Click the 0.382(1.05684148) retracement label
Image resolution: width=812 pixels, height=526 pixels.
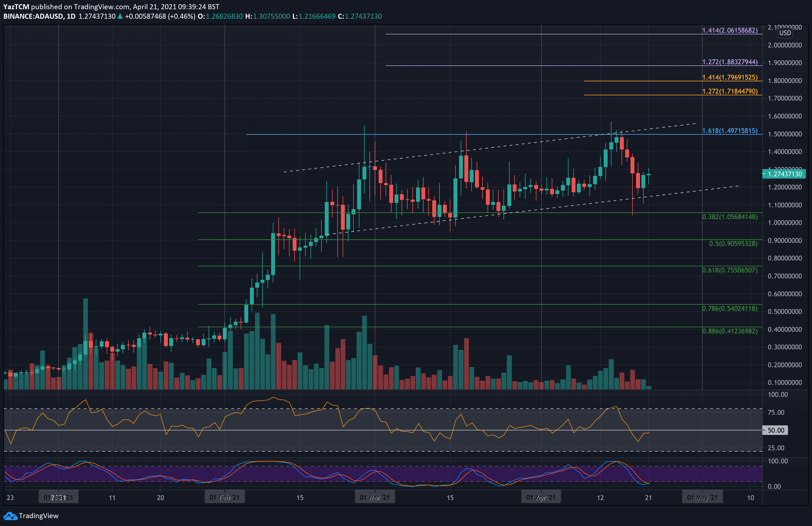click(x=730, y=217)
